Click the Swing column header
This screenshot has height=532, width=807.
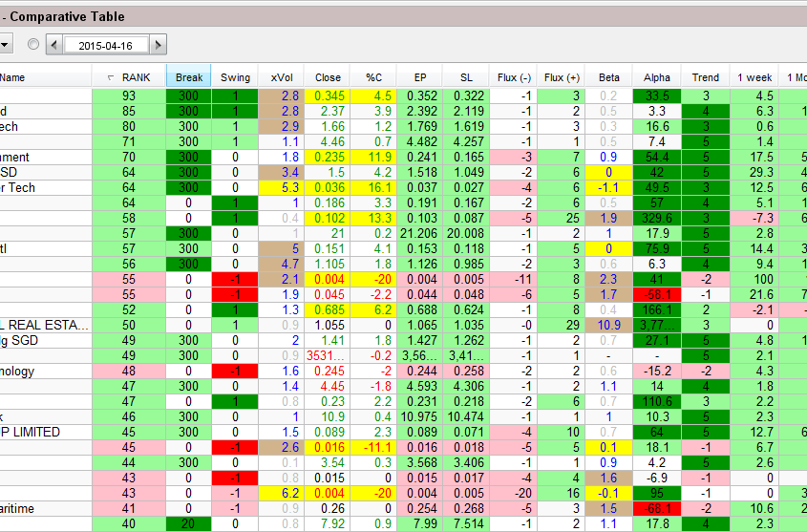tap(235, 77)
